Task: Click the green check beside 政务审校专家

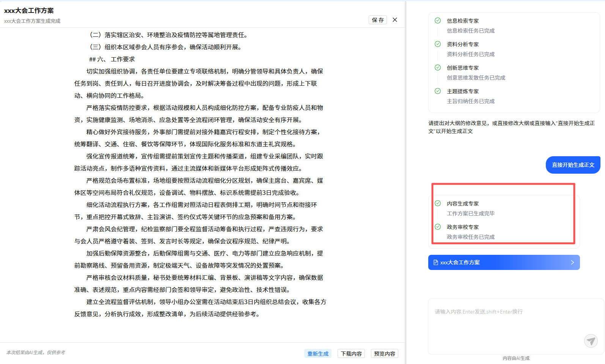Action: pos(438,227)
